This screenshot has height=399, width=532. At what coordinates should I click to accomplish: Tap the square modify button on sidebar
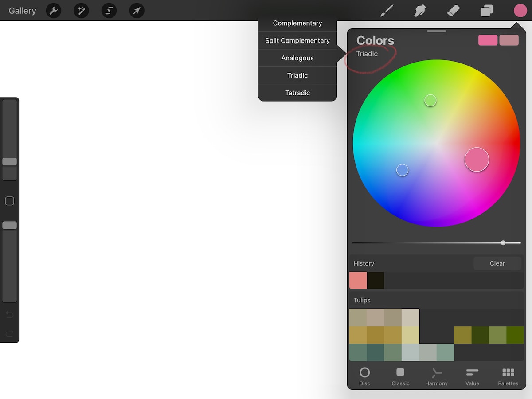tap(9, 201)
